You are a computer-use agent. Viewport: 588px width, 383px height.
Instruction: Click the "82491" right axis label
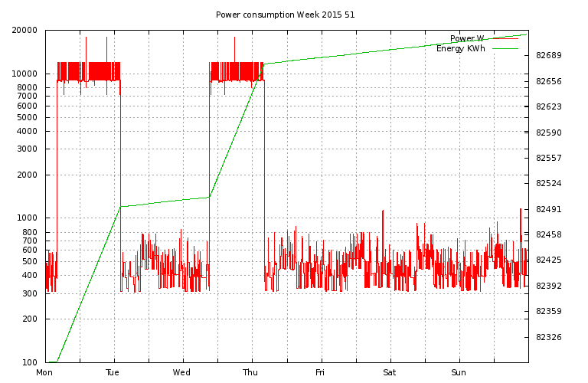(x=549, y=209)
